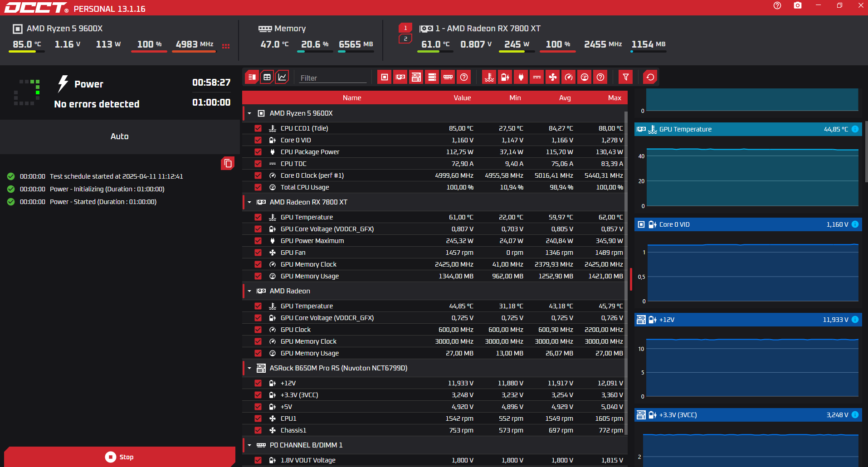Sort table by the Value column
The height and width of the screenshot is (467, 868).
(462, 98)
